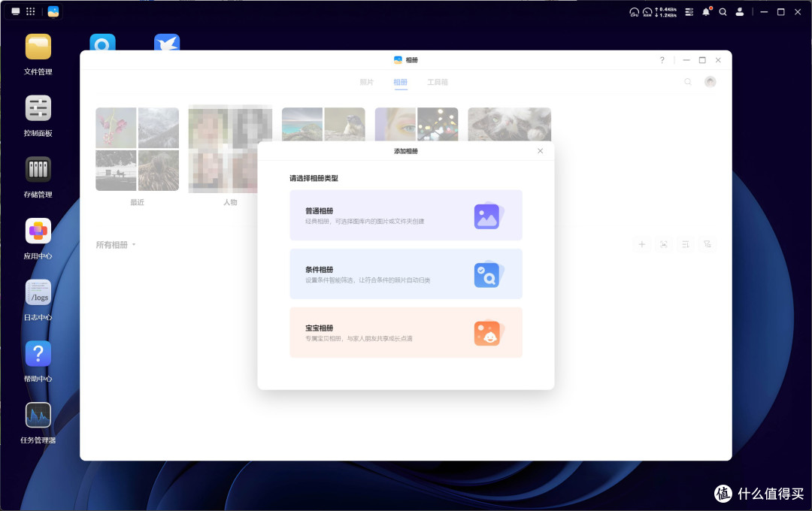This screenshot has width=812, height=511.
Task: Click the network speed indicator in top bar
Action: [x=666, y=12]
